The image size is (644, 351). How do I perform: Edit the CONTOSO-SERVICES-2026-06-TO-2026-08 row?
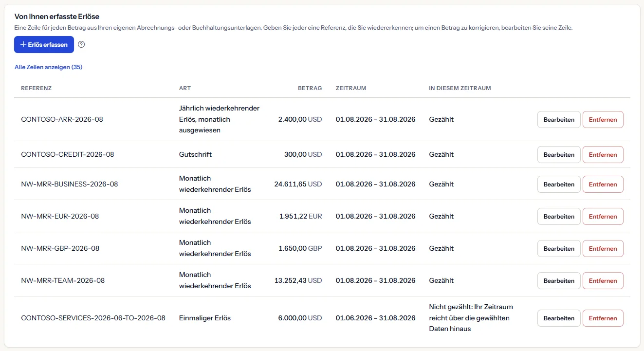(559, 318)
